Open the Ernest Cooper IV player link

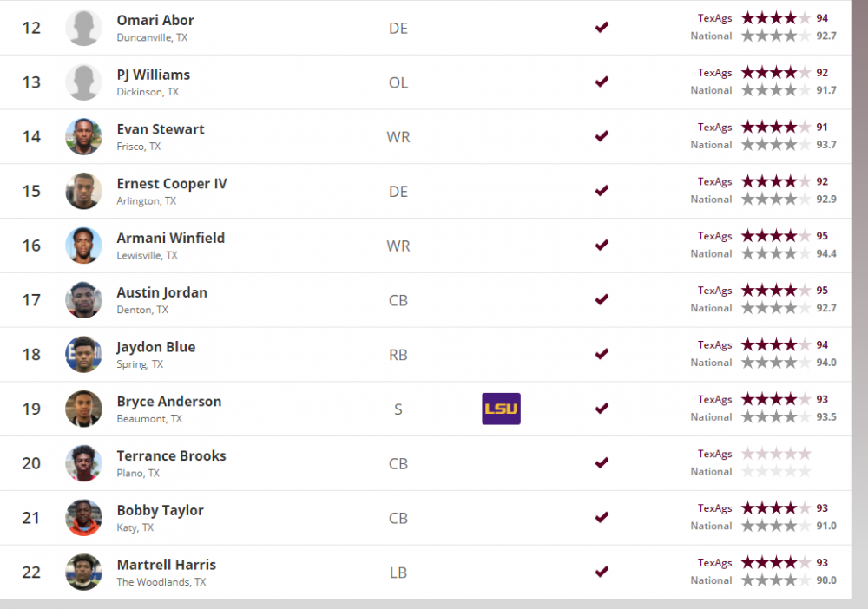point(172,184)
